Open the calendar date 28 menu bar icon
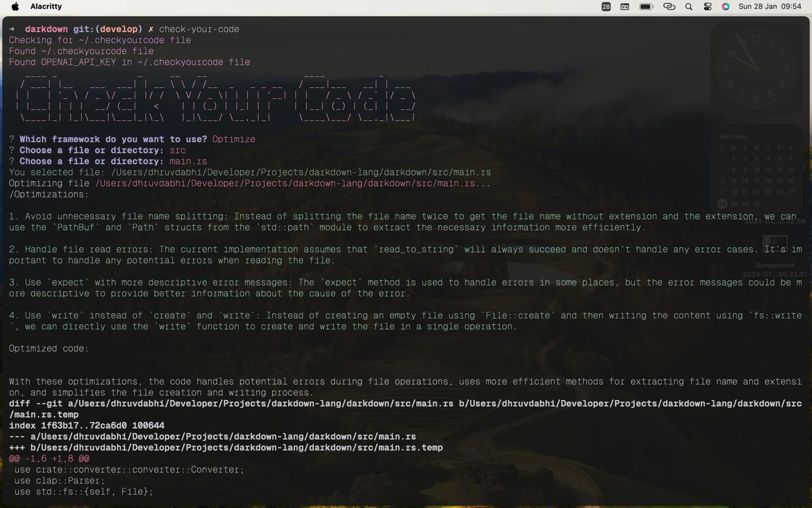This screenshot has height=508, width=812. coord(606,7)
